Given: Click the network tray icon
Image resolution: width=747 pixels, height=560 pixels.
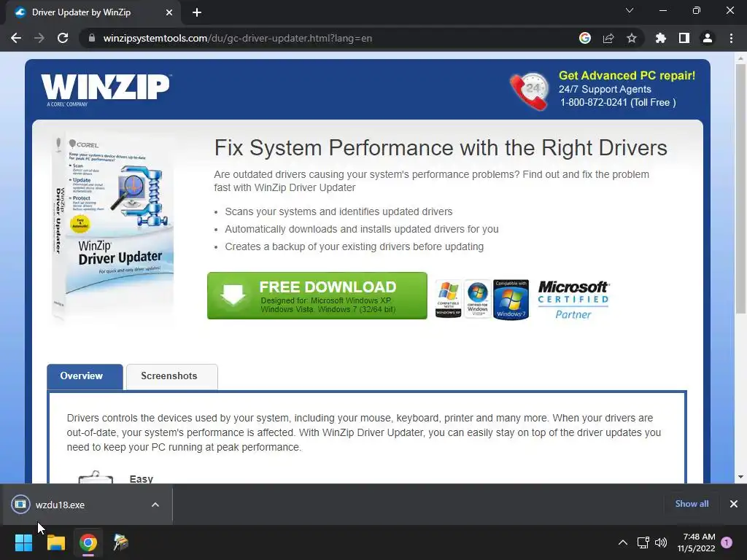Looking at the screenshot, I should [x=643, y=542].
